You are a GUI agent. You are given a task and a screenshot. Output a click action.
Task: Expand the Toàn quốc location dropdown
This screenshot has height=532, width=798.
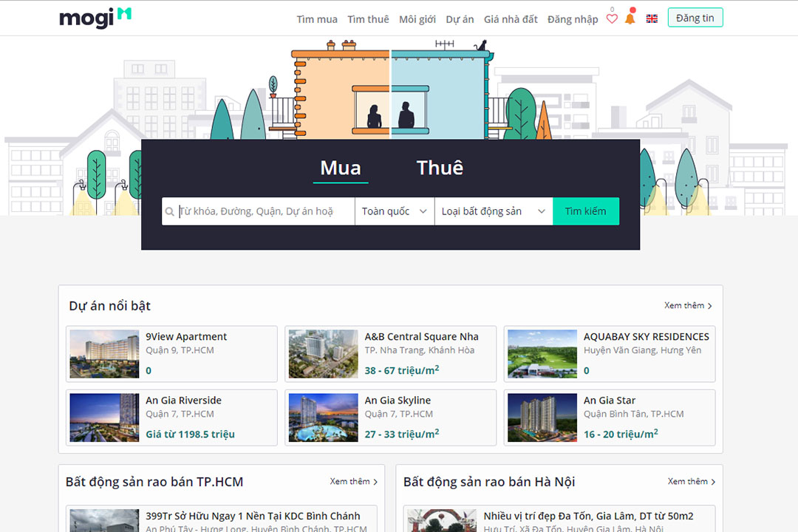(395, 211)
